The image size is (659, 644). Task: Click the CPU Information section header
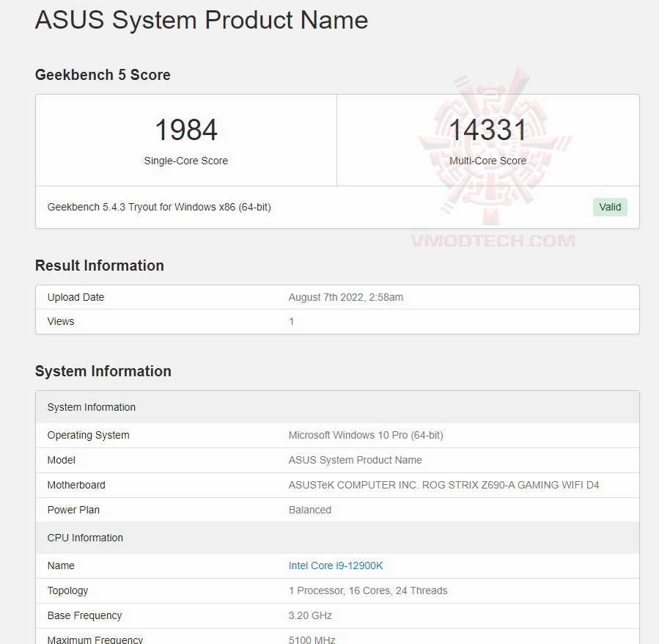(85, 538)
